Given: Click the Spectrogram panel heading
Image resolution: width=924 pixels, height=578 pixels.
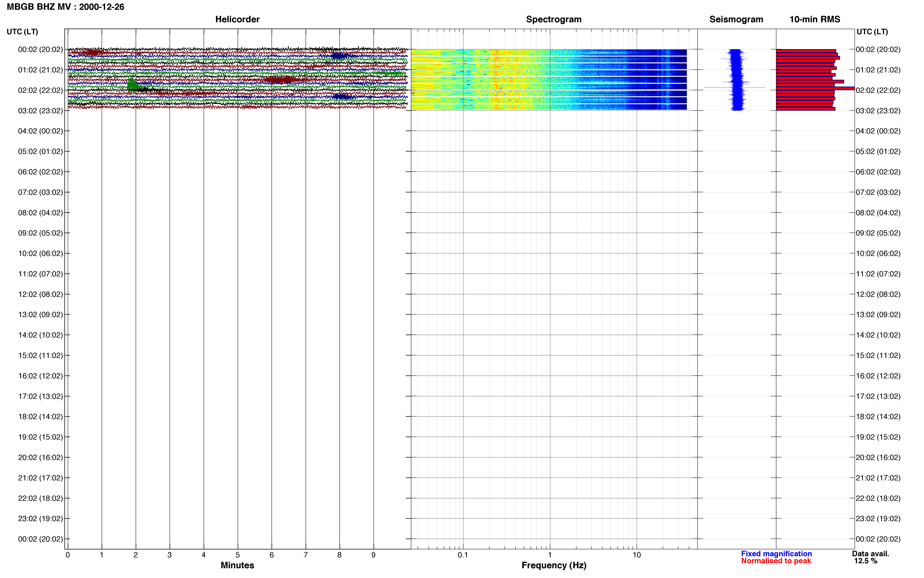Looking at the screenshot, I should point(554,19).
